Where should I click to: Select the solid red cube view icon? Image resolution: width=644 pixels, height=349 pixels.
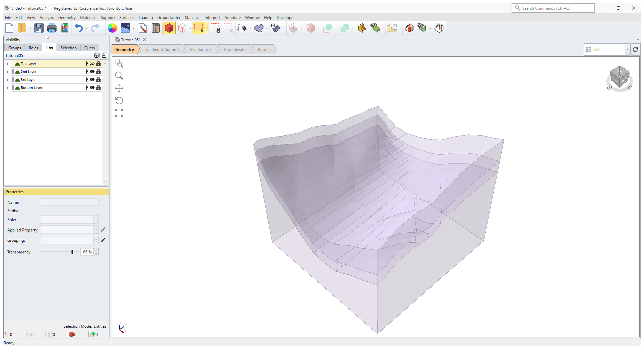169,28
